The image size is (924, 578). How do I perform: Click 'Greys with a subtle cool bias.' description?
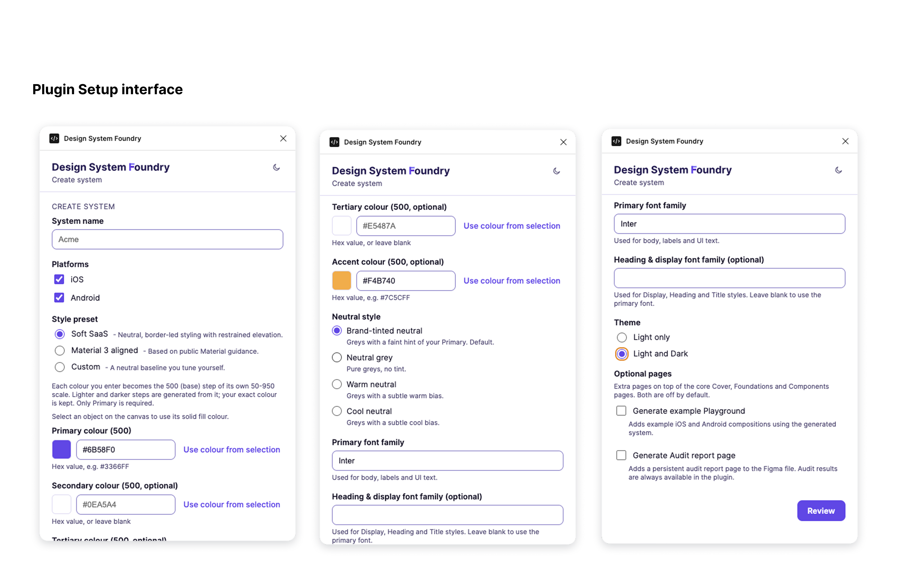[x=393, y=423]
